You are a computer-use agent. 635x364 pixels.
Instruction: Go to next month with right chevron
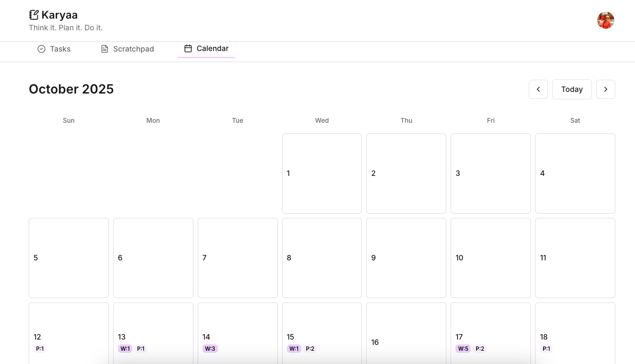pos(605,89)
